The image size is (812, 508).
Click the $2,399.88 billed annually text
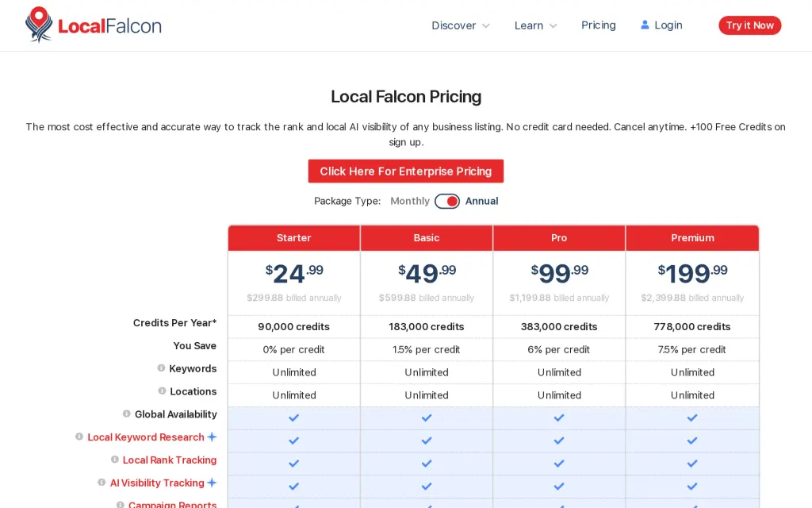[x=692, y=298]
